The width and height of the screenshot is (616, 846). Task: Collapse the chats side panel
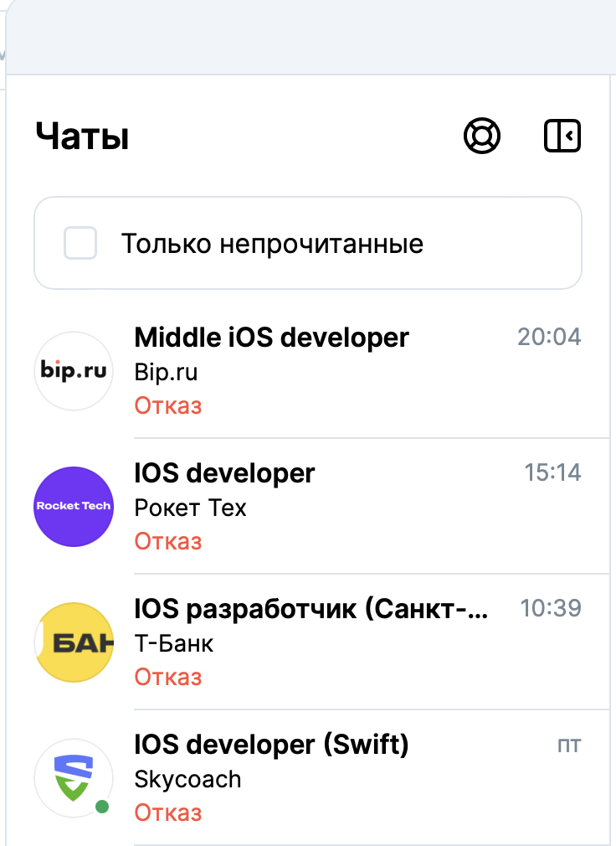562,136
